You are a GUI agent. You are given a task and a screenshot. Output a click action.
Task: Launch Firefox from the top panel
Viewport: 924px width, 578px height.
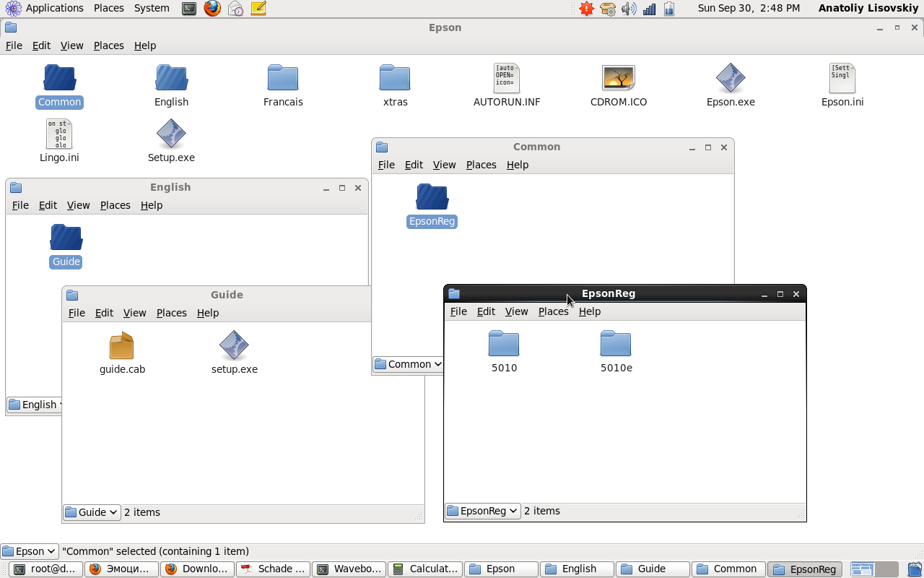pyautogui.click(x=212, y=9)
